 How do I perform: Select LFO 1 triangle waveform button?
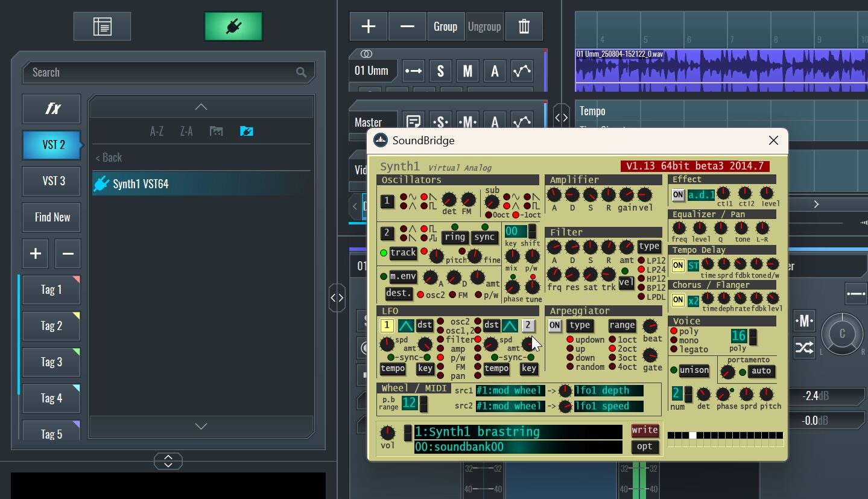(406, 326)
